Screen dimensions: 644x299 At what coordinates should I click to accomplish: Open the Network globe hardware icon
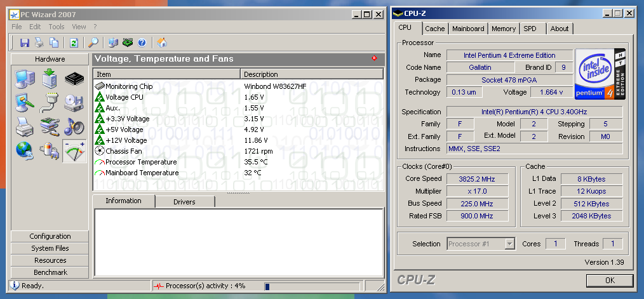(25, 150)
